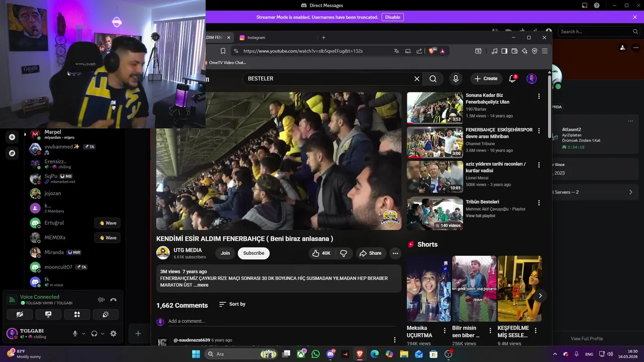This screenshot has width=644, height=362.
Task: Focus Discord search field
Action: point(599,31)
